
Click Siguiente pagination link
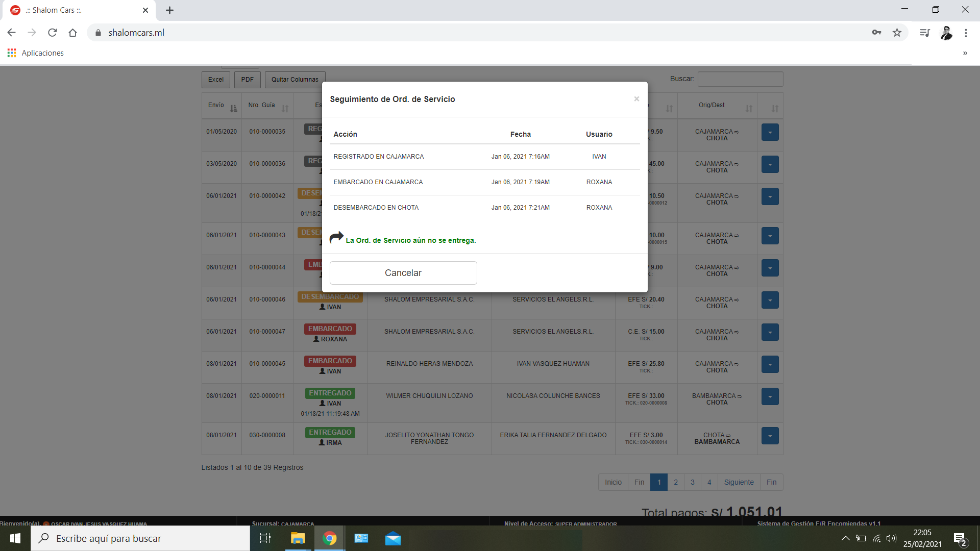(x=739, y=482)
